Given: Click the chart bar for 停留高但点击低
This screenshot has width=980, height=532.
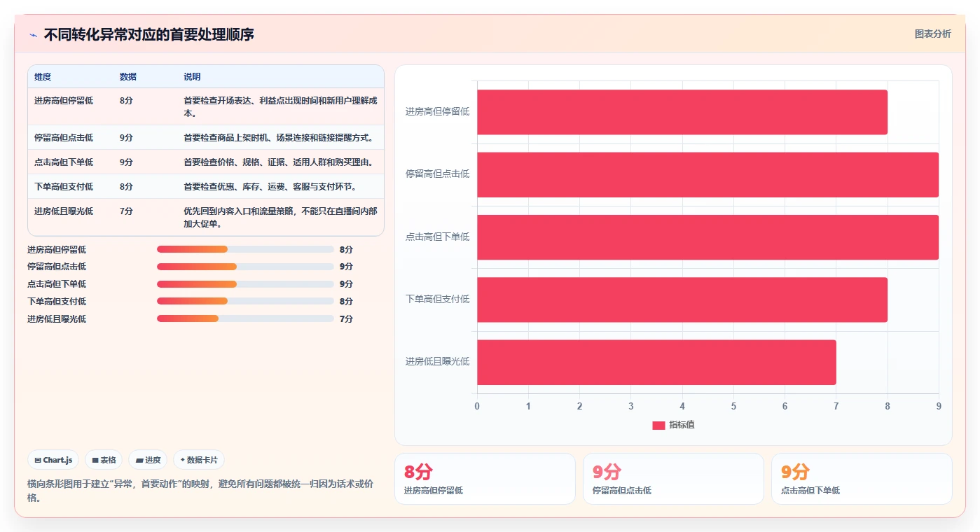Looking at the screenshot, I should (708, 174).
